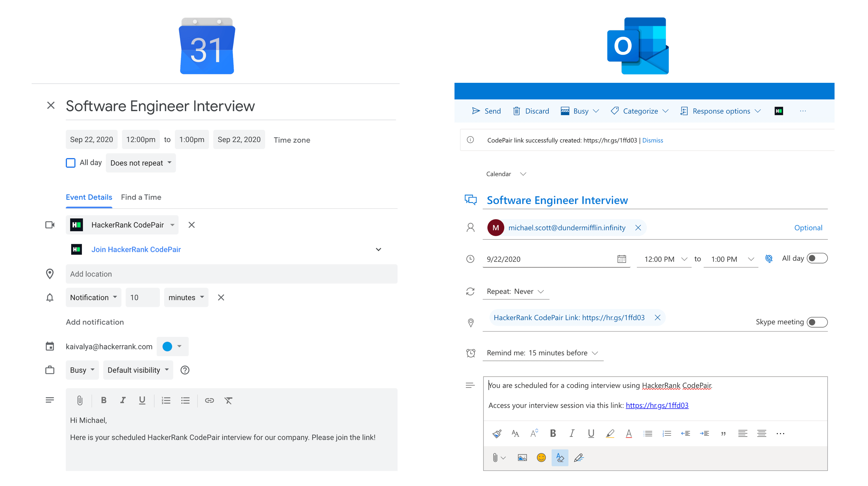
Task: Switch to Find a Time tab
Action: (141, 197)
